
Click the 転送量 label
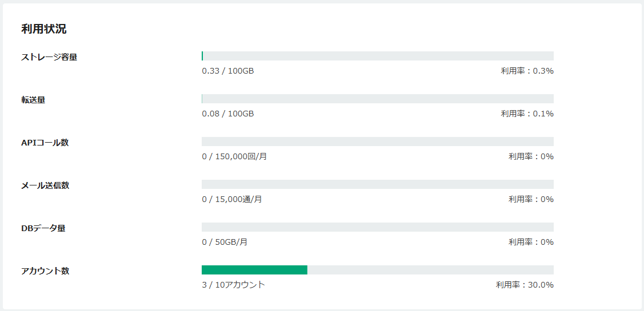click(x=33, y=100)
